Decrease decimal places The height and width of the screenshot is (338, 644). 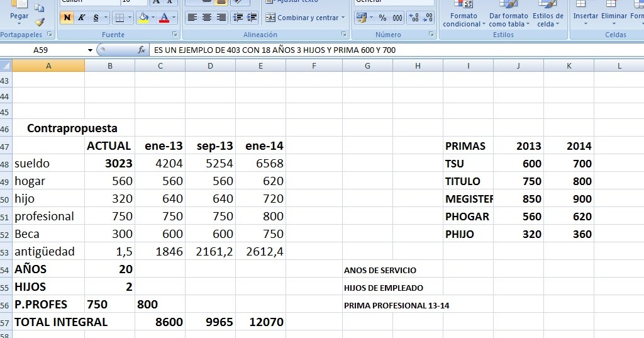pyautogui.click(x=428, y=18)
